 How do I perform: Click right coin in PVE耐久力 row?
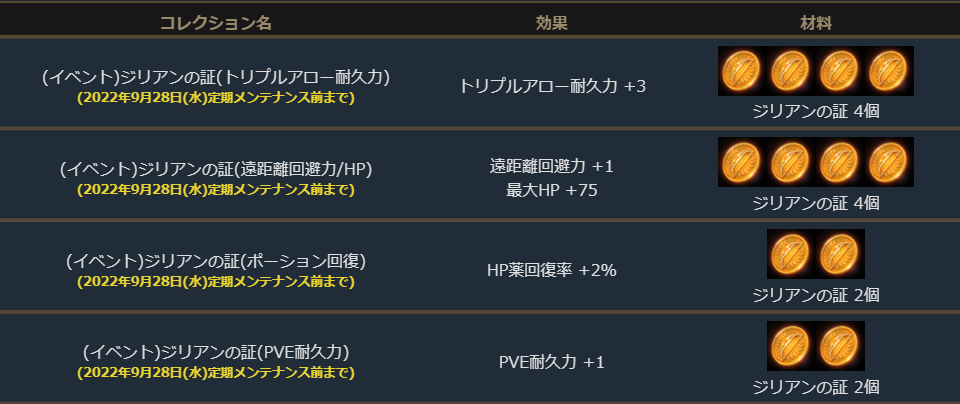click(x=840, y=346)
